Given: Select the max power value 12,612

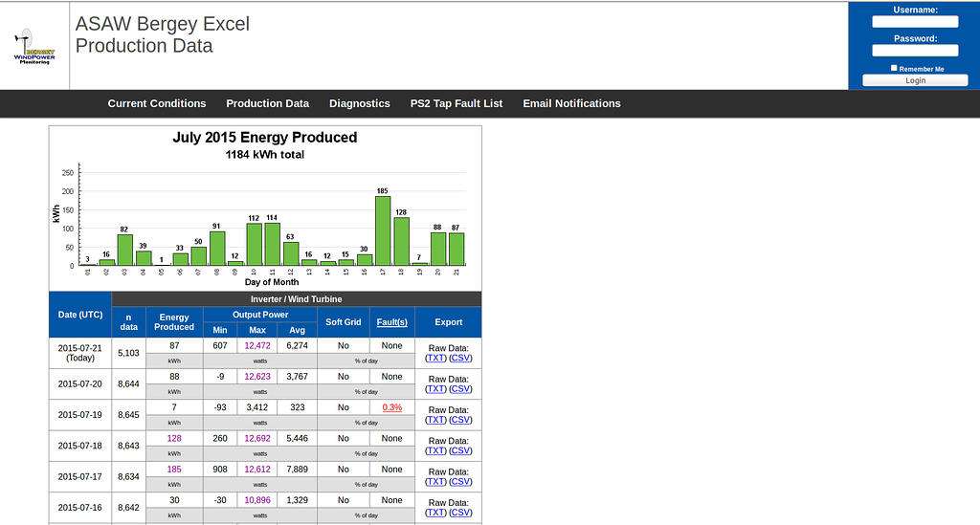Looking at the screenshot, I should point(257,470).
